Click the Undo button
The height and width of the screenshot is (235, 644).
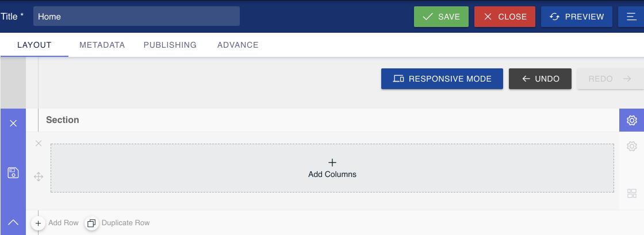click(540, 79)
